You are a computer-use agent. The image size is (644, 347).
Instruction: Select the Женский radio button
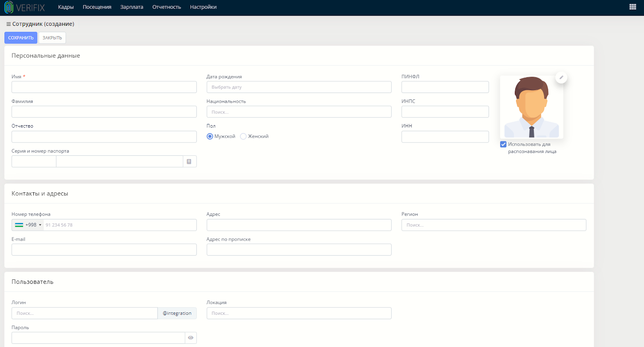243,136
